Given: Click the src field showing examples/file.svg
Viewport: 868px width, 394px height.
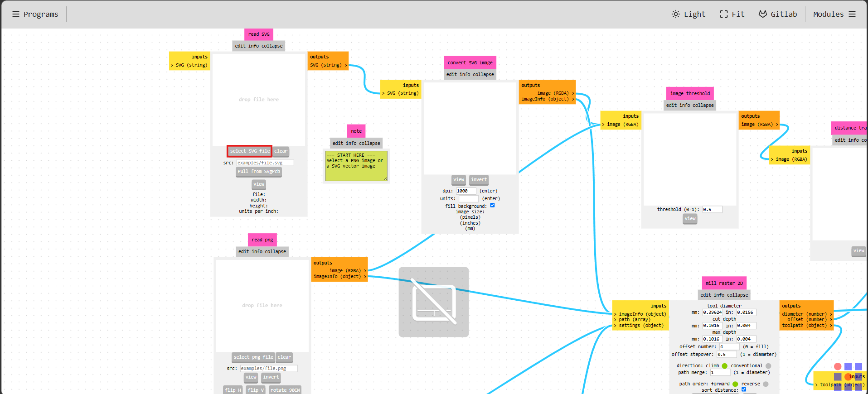Looking at the screenshot, I should click(x=265, y=163).
